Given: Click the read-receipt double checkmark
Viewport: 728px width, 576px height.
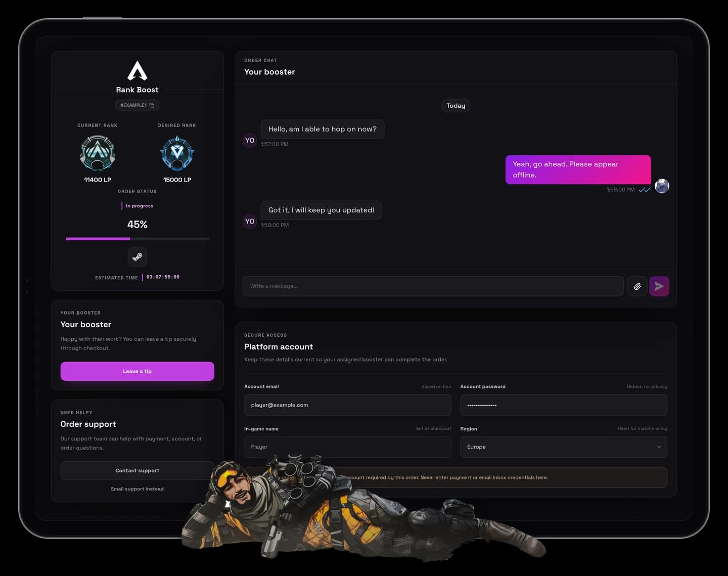Looking at the screenshot, I should [644, 190].
